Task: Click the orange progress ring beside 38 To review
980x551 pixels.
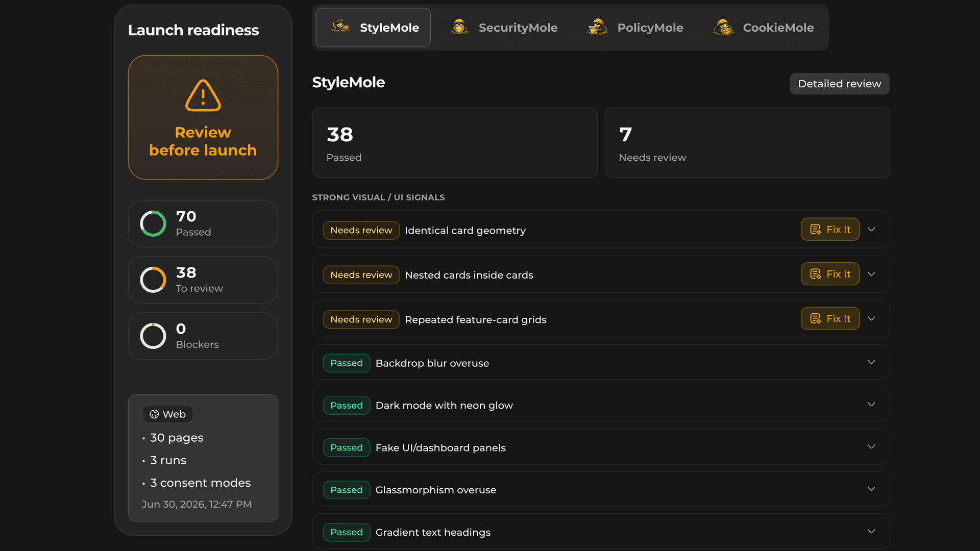Action: 153,280
